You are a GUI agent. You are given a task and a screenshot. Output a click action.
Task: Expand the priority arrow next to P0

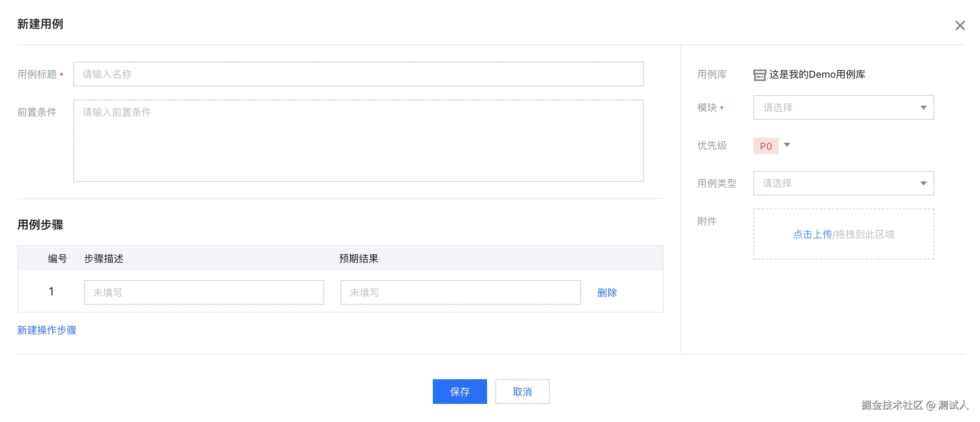pyautogui.click(x=787, y=145)
